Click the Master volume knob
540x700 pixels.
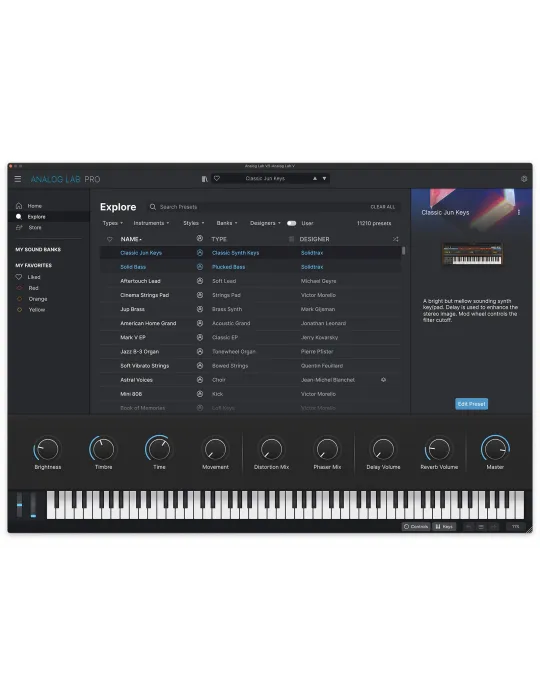click(495, 449)
